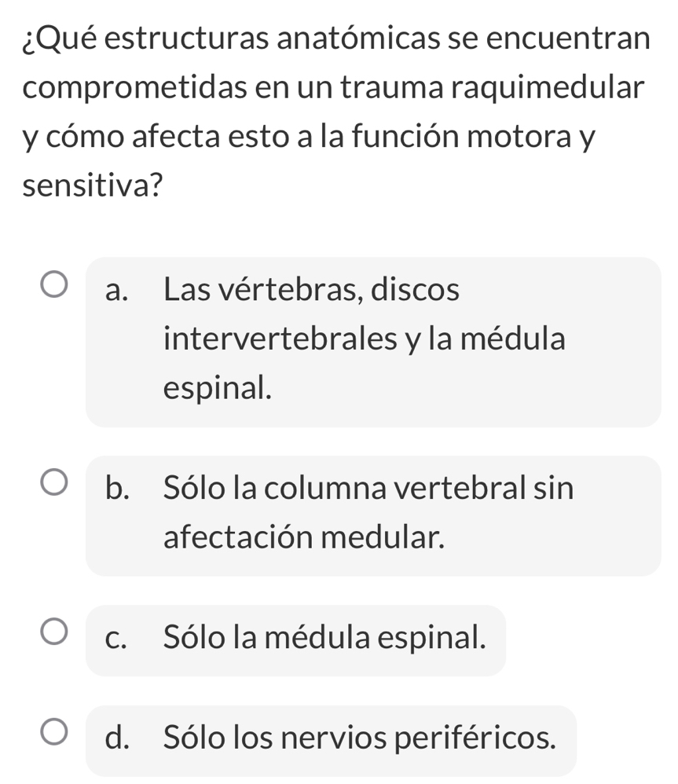Click 'afectación medular.' line in option b
This screenshot has width=678, height=784.
pos(304,537)
